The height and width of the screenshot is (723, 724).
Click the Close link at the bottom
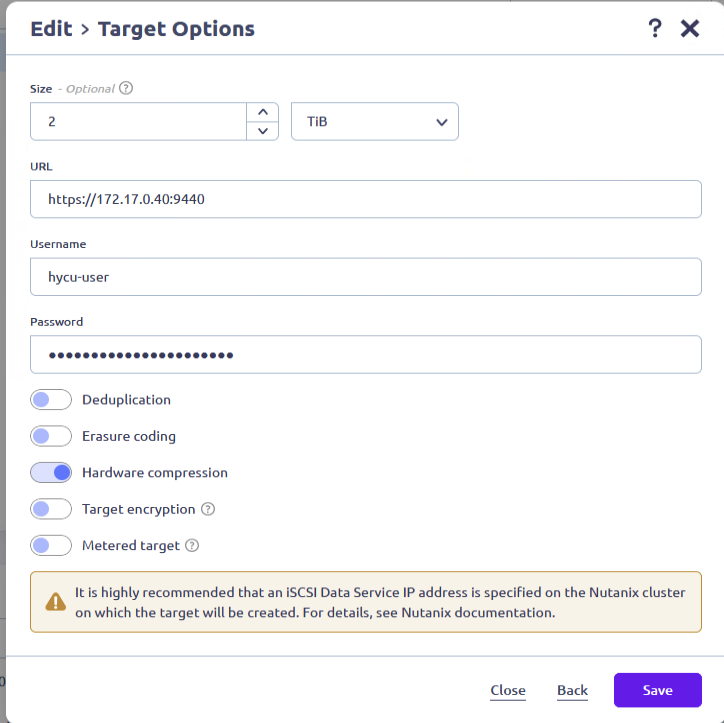[x=508, y=690]
